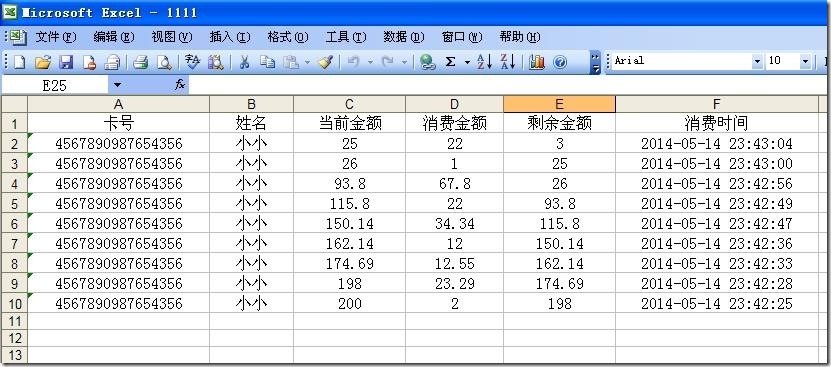Click the cell with 12.55

coord(454,264)
